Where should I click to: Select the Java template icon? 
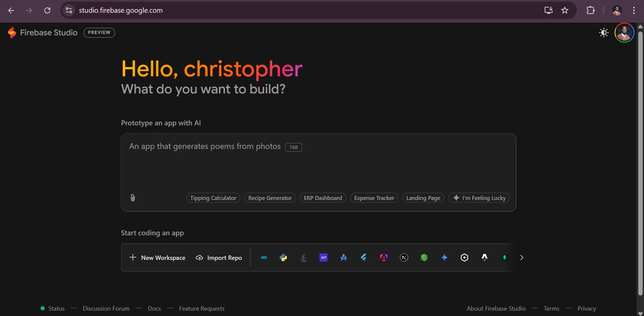303,257
